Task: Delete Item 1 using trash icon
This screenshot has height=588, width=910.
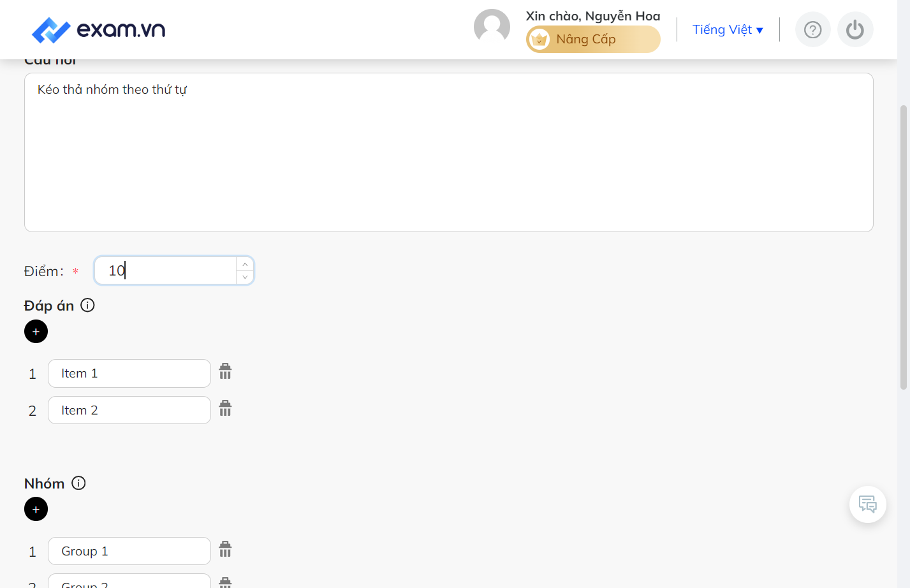Action: (x=225, y=371)
